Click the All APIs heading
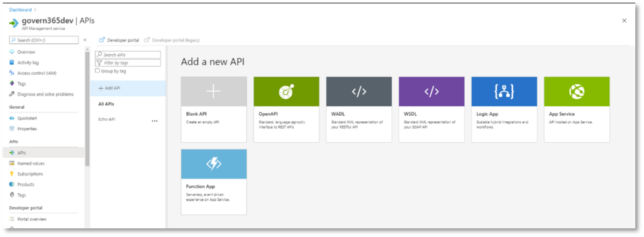 click(x=106, y=104)
